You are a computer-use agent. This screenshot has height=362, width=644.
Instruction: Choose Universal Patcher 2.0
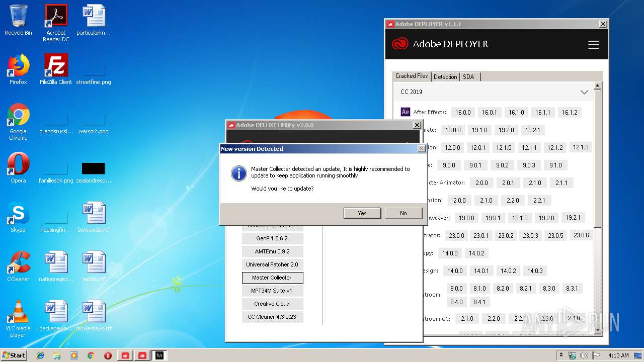272,264
